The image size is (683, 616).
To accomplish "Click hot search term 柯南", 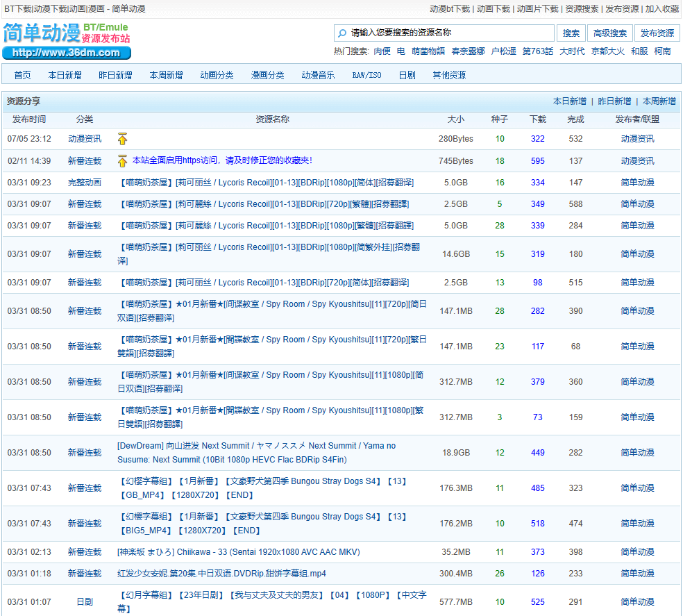I will (663, 51).
